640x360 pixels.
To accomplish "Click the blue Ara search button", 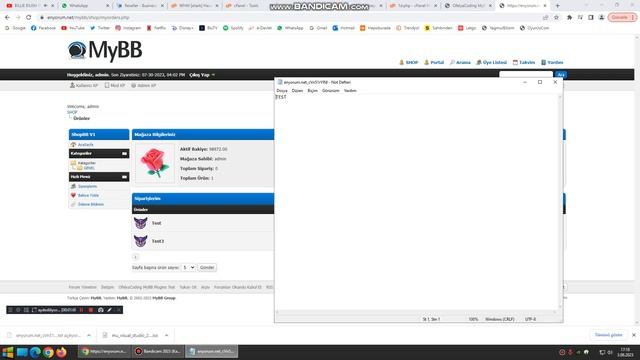I will (561, 75).
